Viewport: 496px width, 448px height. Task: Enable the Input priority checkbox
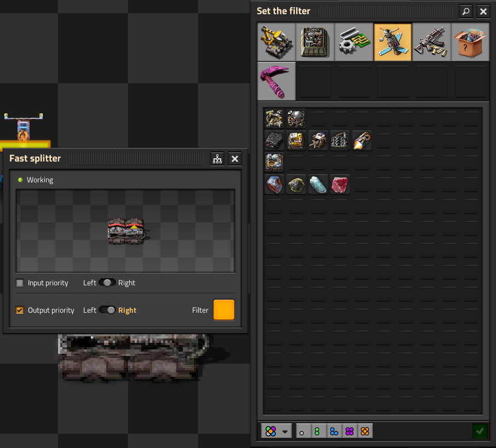click(20, 283)
